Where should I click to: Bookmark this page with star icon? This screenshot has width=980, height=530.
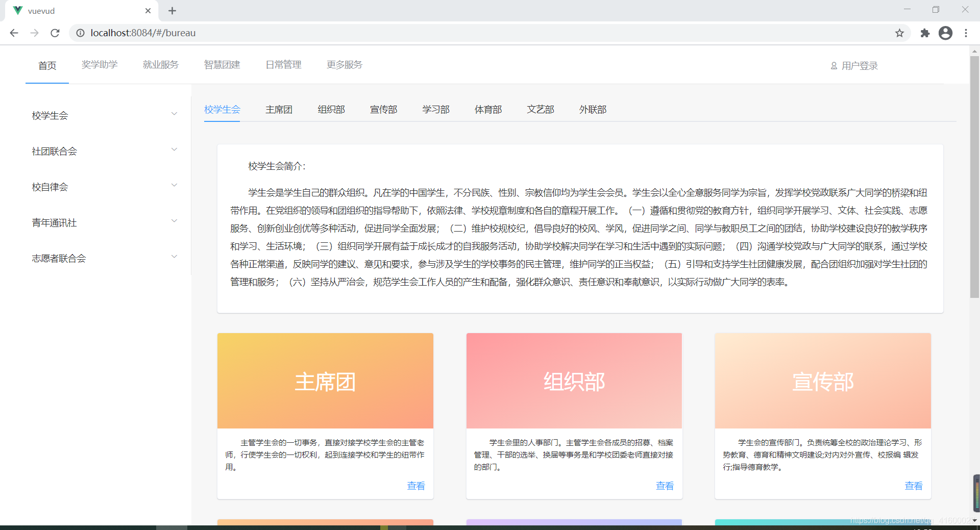(x=899, y=33)
